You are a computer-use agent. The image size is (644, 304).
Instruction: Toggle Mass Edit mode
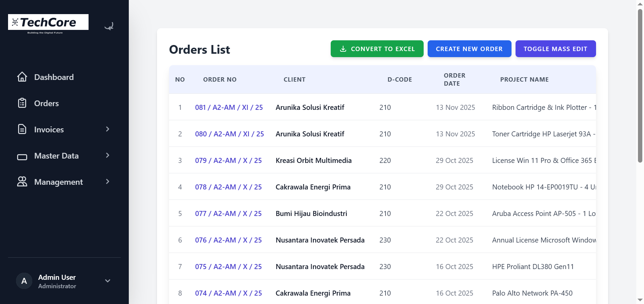click(x=555, y=49)
